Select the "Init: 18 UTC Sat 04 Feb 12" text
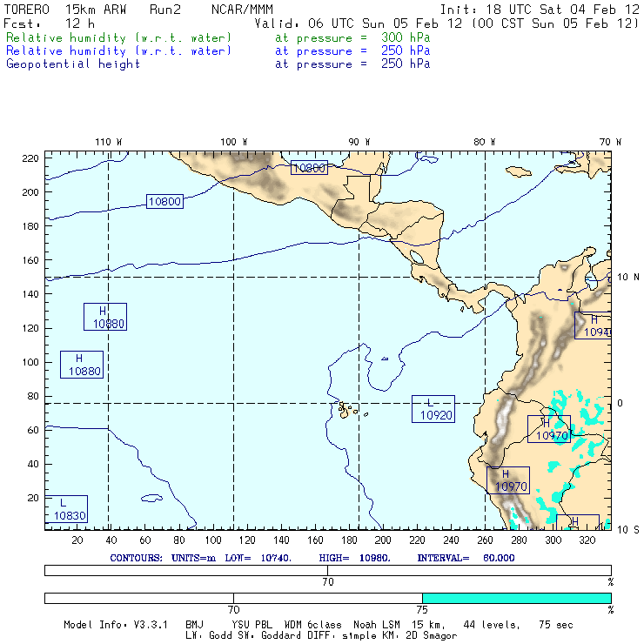The width and height of the screenshot is (644, 644). pos(540,10)
